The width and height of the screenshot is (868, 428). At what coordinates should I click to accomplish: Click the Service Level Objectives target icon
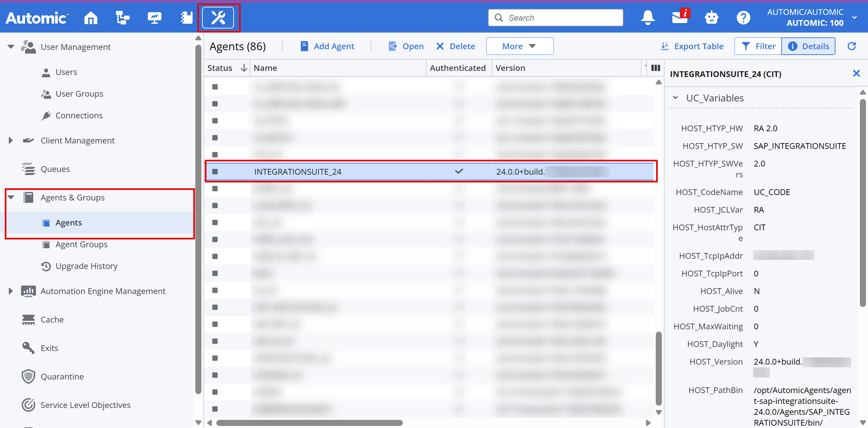(28, 405)
